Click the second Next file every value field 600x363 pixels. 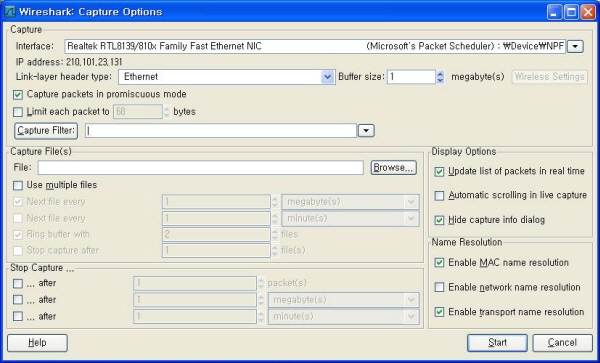[x=216, y=218]
